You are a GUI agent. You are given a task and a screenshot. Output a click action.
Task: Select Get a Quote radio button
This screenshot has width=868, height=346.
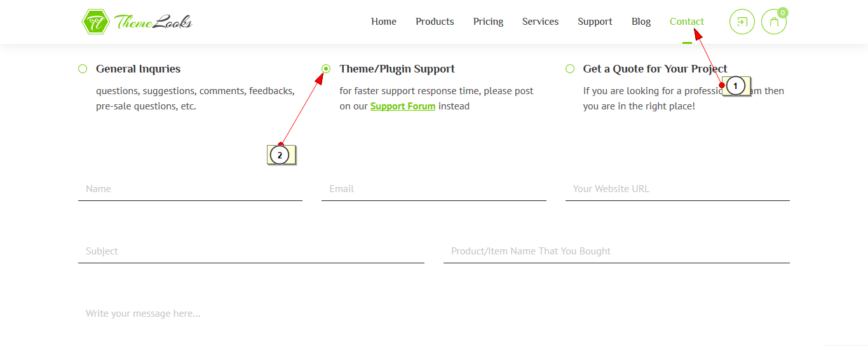pos(570,69)
